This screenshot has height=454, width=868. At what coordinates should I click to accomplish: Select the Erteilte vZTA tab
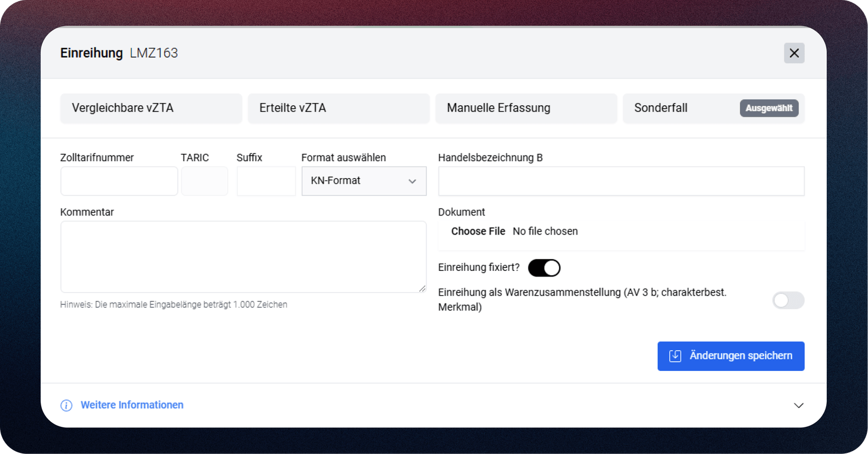(338, 108)
